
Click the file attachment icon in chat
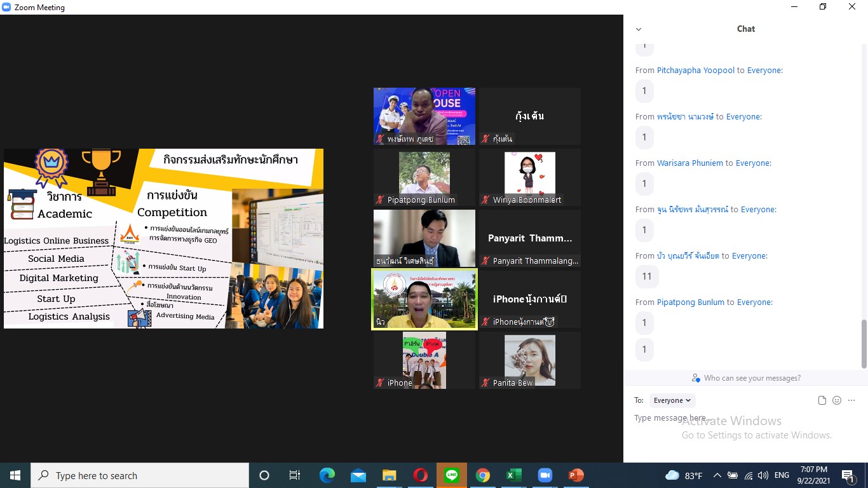point(822,400)
